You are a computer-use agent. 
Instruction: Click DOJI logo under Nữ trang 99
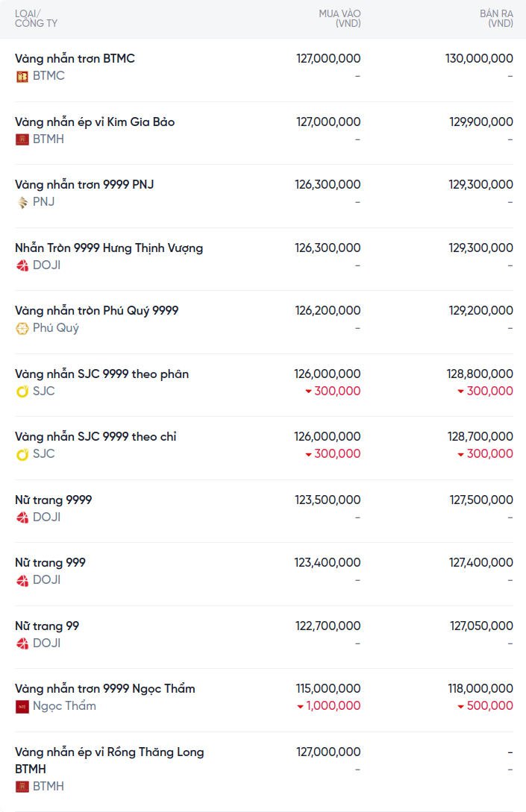point(22,643)
